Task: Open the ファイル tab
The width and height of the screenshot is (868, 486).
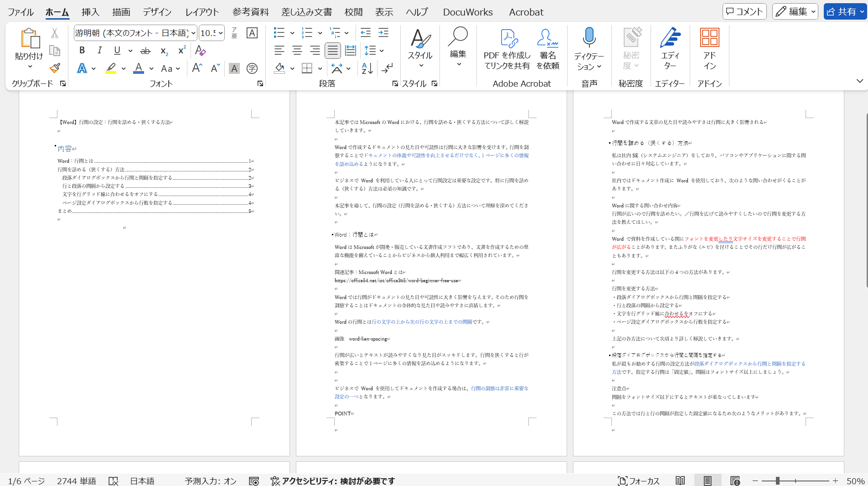Action: [21, 12]
